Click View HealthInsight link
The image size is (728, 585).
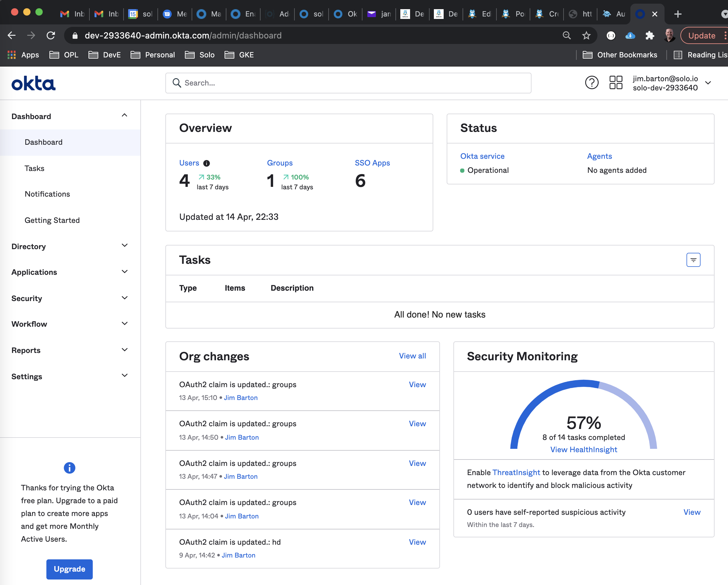583,449
